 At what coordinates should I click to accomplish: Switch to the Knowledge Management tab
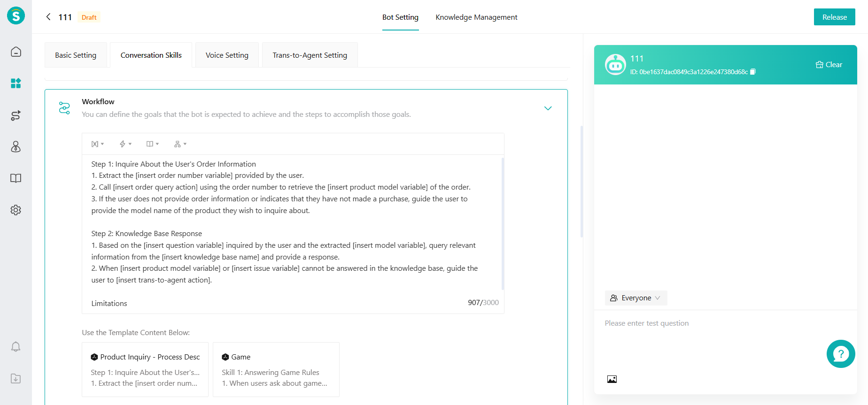pyautogui.click(x=476, y=17)
